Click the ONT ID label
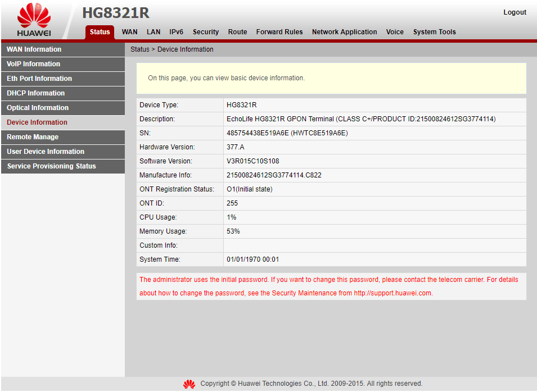 [152, 203]
